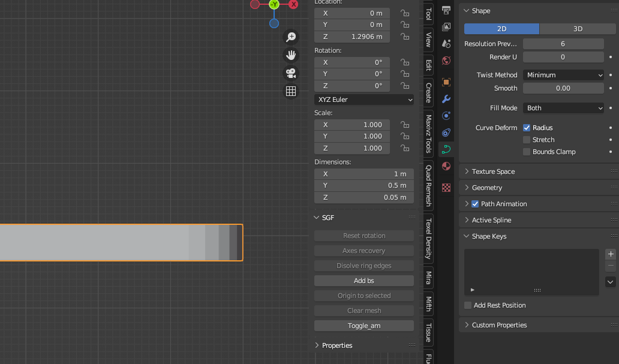The image size is (619, 364).
Task: Toggle camera view with the camera icon
Action: coord(291,73)
